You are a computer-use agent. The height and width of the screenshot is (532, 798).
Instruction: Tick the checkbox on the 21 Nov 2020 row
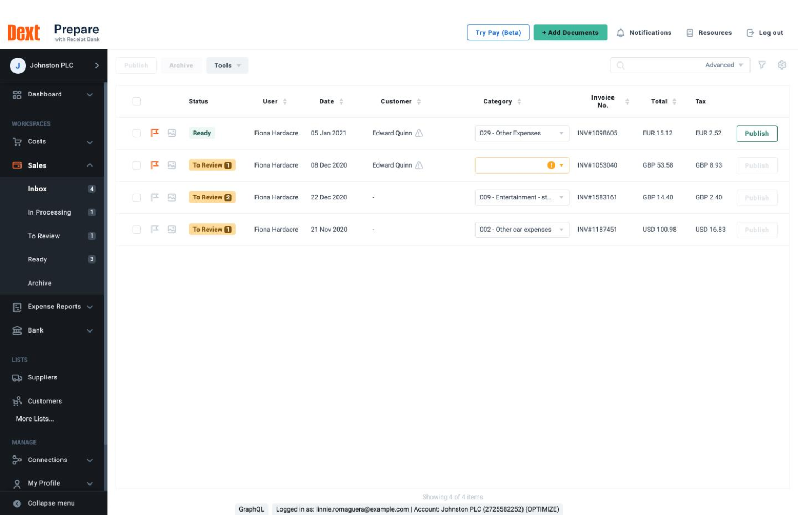click(x=135, y=229)
